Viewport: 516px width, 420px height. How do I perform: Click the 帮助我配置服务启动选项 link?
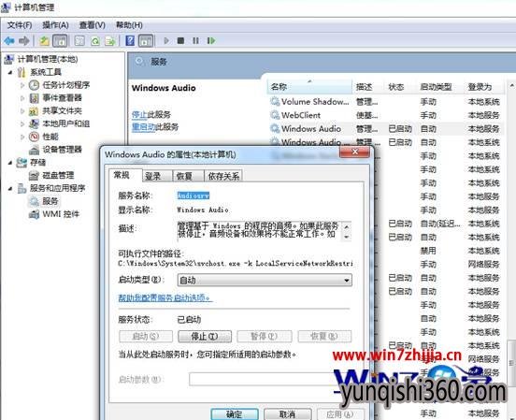point(165,297)
